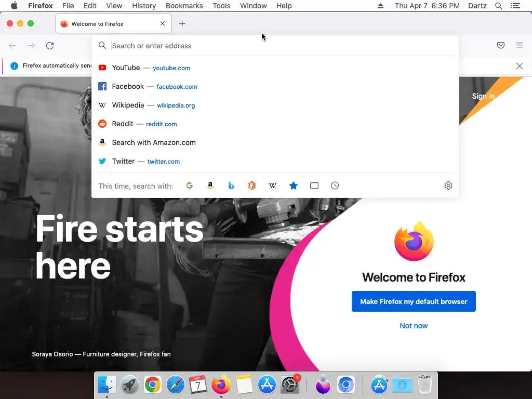This screenshot has height=399, width=532.
Task: Choose the Bing search engine icon
Action: [x=231, y=185]
